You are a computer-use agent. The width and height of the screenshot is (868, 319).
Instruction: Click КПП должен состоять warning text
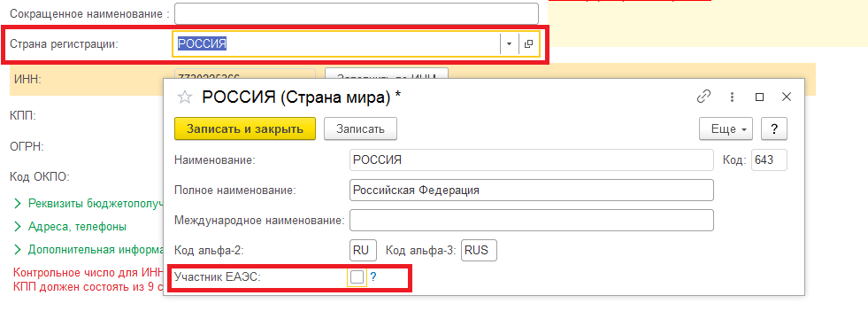[x=88, y=287]
